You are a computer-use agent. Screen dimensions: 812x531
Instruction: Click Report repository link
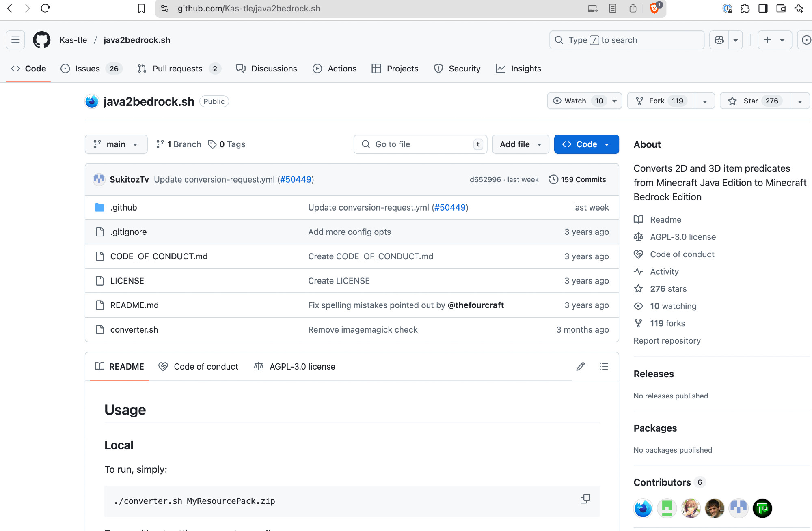pyautogui.click(x=667, y=341)
